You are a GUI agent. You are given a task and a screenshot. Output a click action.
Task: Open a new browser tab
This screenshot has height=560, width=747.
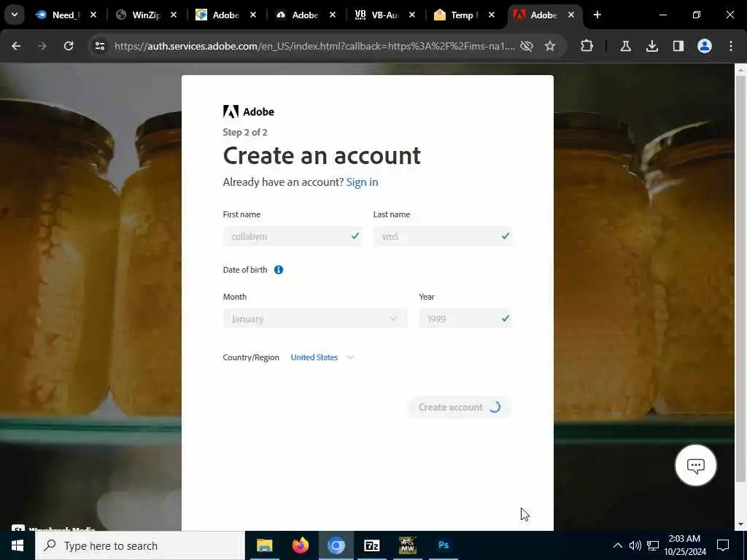pos(597,15)
